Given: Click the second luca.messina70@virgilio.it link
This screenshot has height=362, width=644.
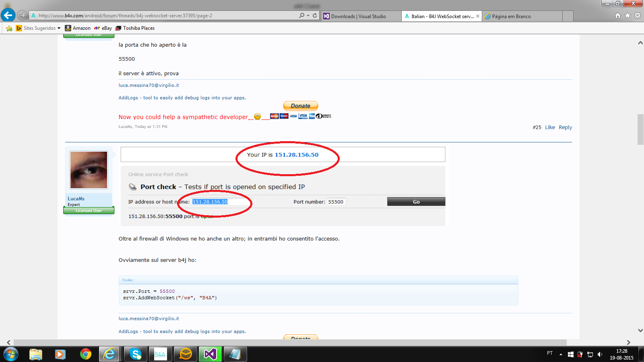Looking at the screenshot, I should [x=149, y=319].
